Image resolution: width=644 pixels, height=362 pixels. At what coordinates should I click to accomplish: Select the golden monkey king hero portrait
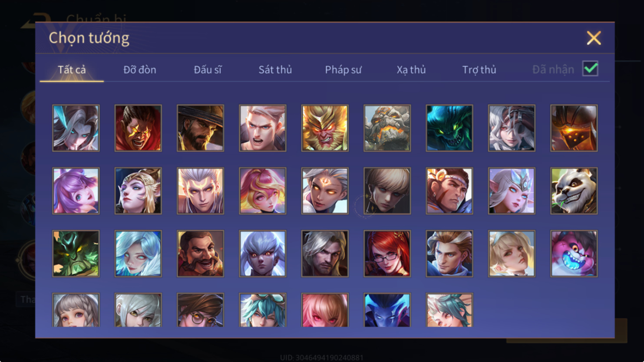tap(325, 128)
